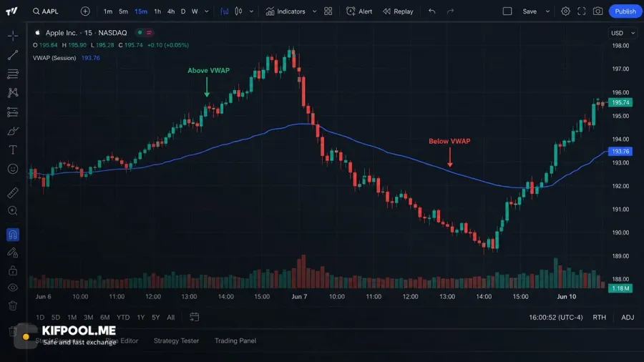
Task: Open the Strategy Tester tab
Action: click(176, 341)
